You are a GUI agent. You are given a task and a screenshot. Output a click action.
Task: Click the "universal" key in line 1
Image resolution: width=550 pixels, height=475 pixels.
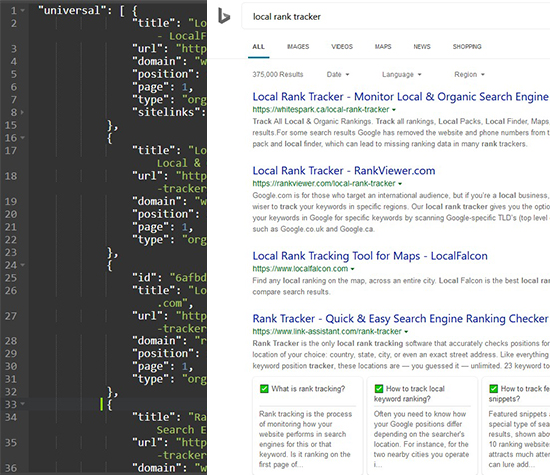tap(72, 11)
